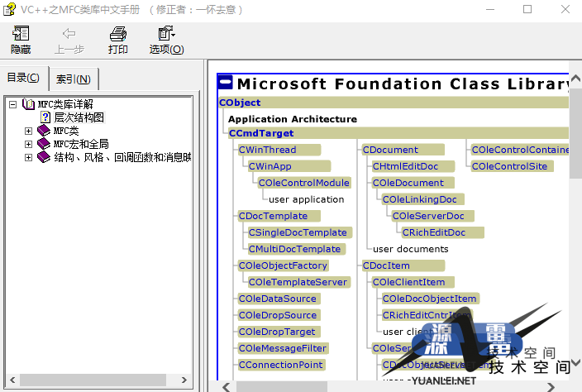
Task: Open the 层次结构图 topic
Action: [x=79, y=117]
